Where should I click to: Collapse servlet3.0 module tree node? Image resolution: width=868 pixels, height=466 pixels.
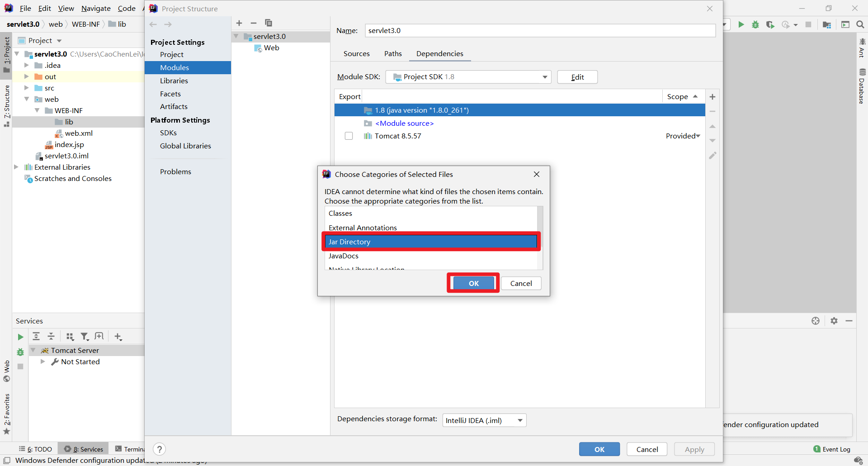(236, 37)
